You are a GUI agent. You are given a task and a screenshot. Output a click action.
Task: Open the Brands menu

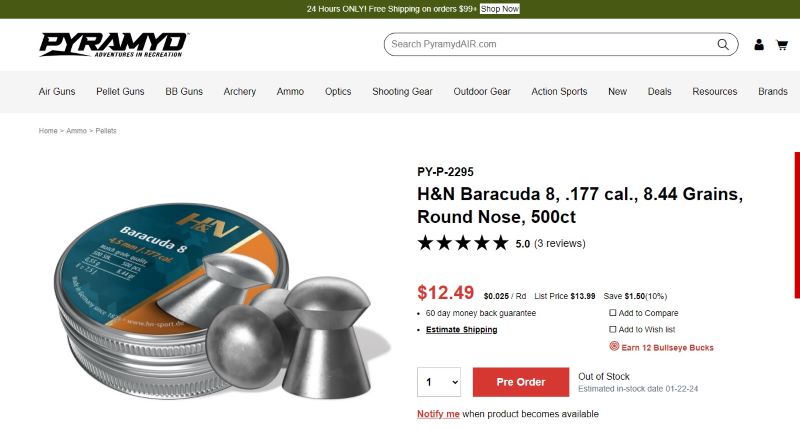pos(772,91)
